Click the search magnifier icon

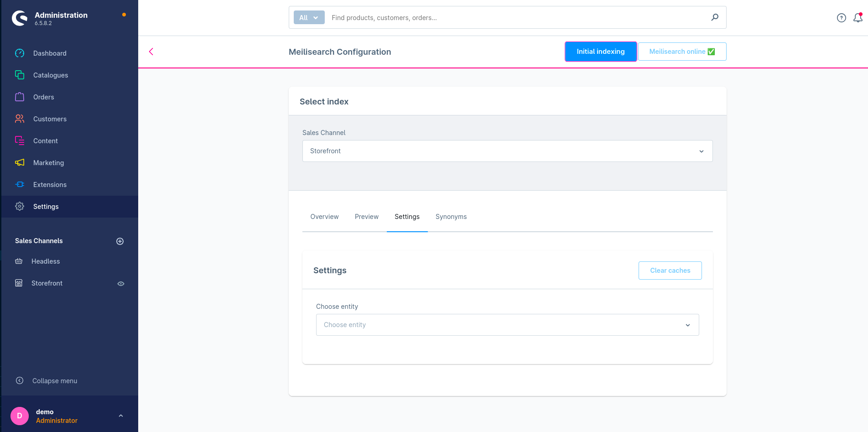(x=715, y=17)
